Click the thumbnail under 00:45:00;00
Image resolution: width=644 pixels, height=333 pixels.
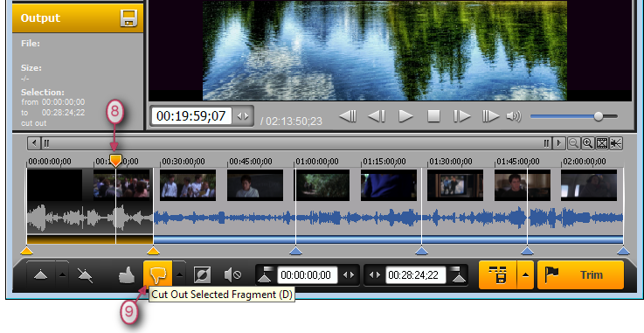pyautogui.click(x=255, y=185)
